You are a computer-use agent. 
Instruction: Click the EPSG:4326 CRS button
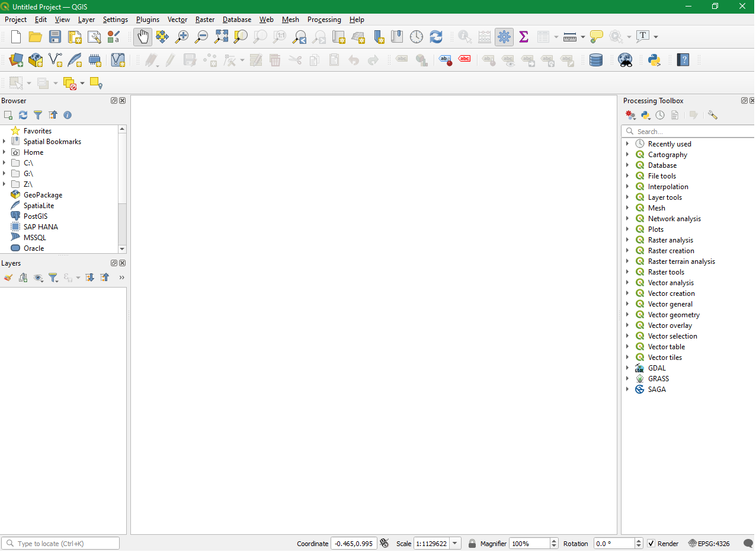coord(709,544)
